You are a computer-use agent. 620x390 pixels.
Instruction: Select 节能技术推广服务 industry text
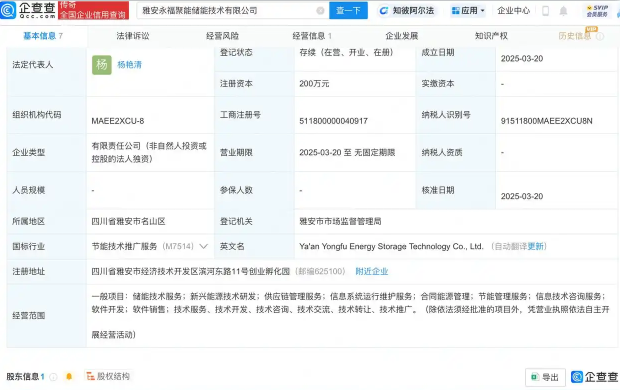pos(124,246)
